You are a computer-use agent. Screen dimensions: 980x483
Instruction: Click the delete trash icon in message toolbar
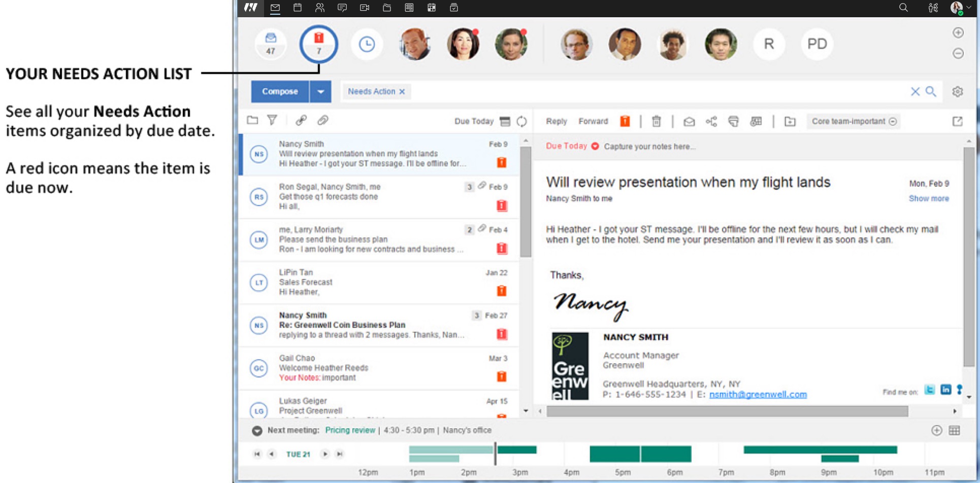pyautogui.click(x=657, y=121)
